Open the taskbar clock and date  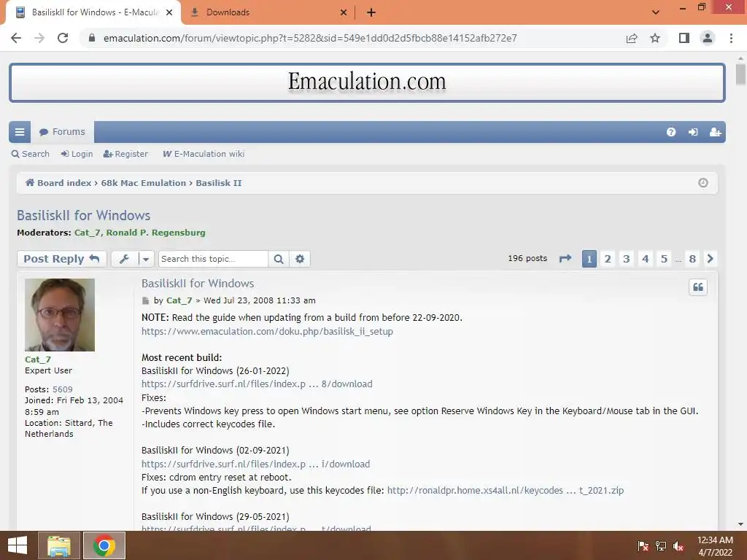[715, 546]
